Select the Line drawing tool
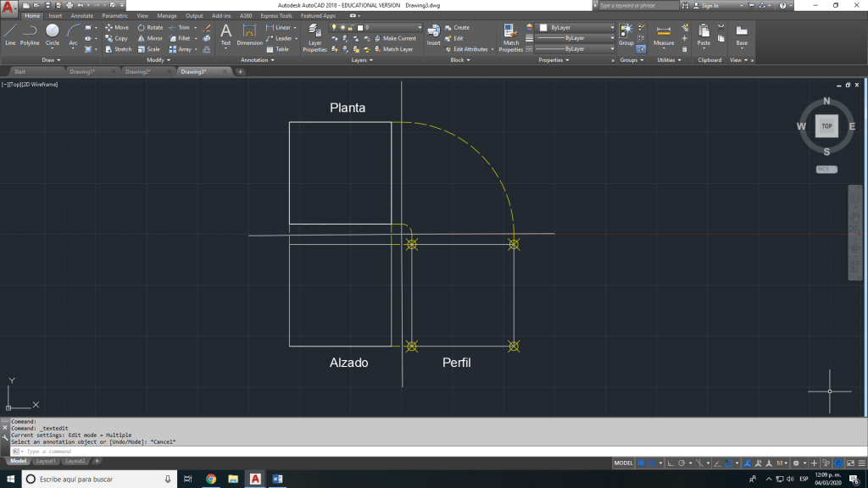This screenshot has height=488, width=868. [10, 33]
